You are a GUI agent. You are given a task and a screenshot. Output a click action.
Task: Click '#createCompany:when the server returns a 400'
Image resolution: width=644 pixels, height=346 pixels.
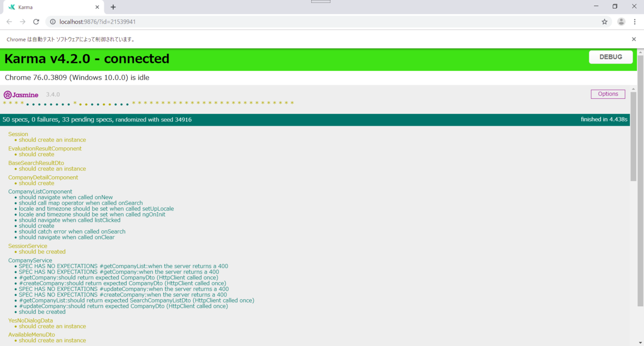(123, 295)
